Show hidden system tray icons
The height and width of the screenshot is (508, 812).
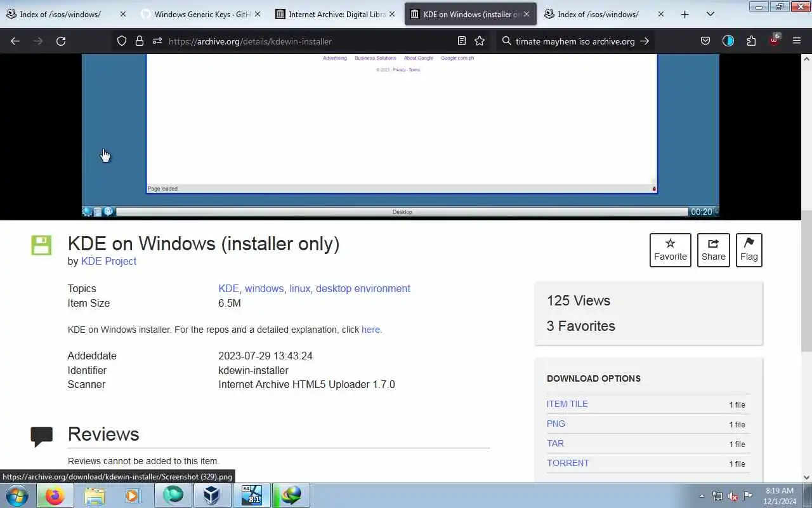(x=702, y=496)
